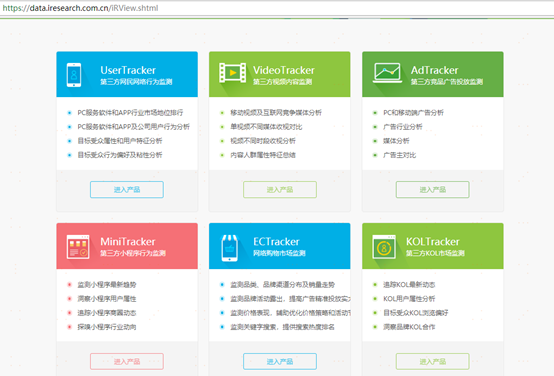Image resolution: width=554 pixels, height=376 pixels.
Task: Click the KOLTracker browser icon
Action: (384, 247)
